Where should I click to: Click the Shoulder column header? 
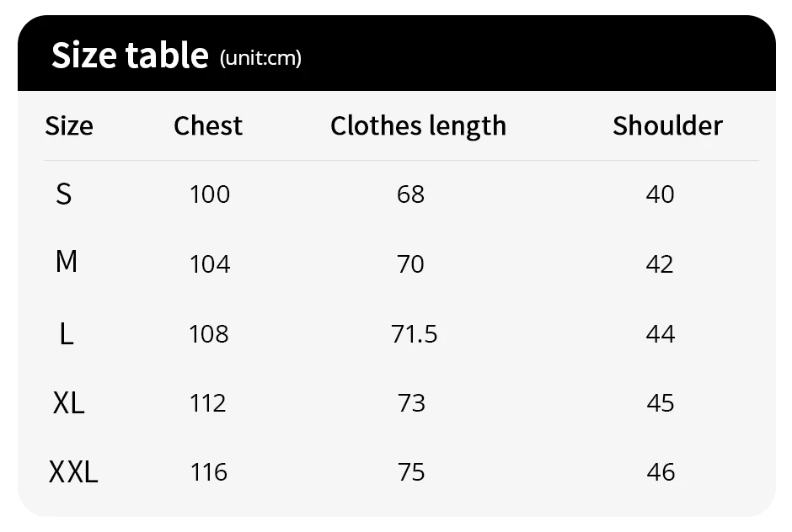point(668,125)
